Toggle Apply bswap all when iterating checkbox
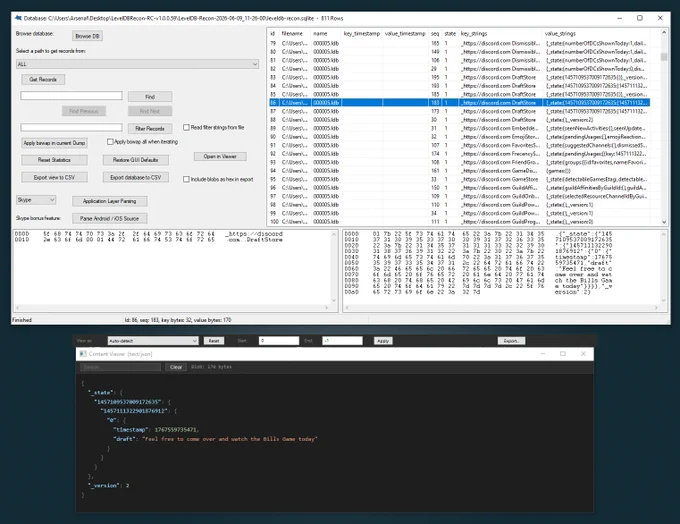680x524 pixels. click(110, 142)
